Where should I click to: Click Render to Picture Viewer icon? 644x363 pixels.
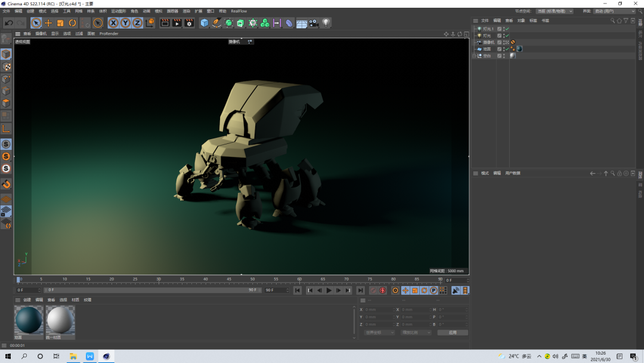click(x=177, y=23)
